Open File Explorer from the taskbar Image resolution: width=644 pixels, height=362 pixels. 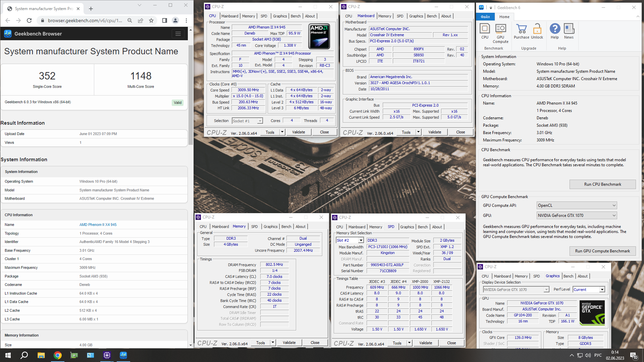pyautogui.click(x=41, y=355)
